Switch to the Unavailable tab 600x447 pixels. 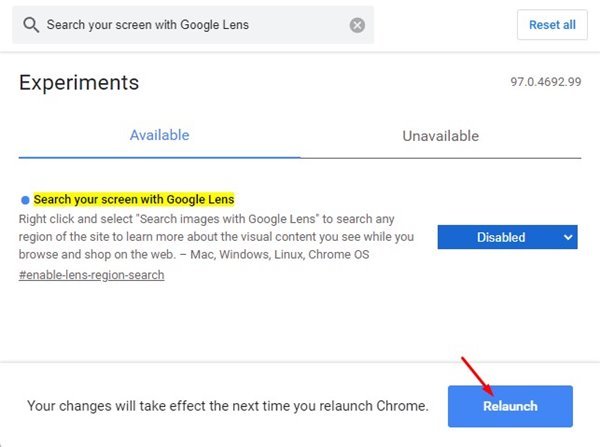(440, 136)
